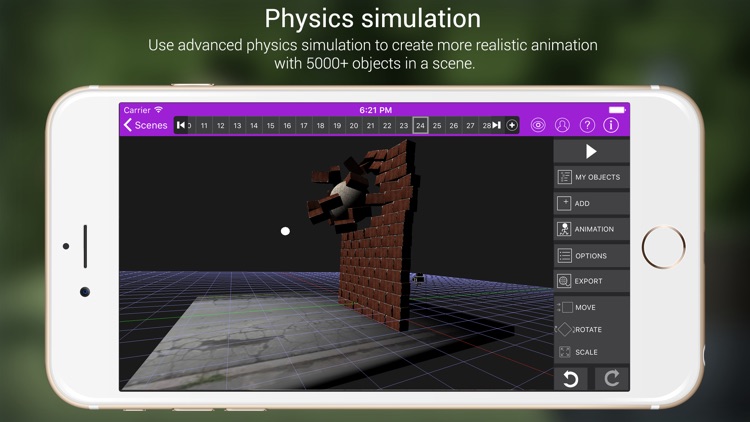
Task: Open the info icon
Action: (611, 125)
